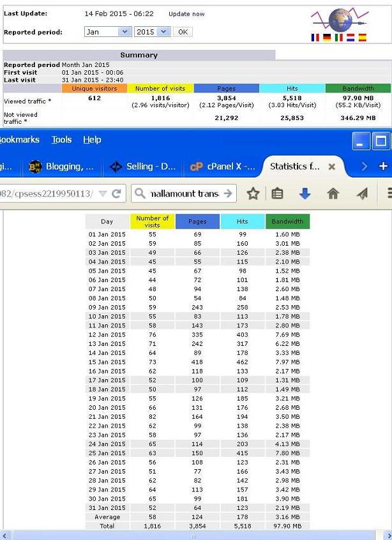Reload the page with the refresh icon
The height and width of the screenshot is (540, 392).
pyautogui.click(x=116, y=194)
